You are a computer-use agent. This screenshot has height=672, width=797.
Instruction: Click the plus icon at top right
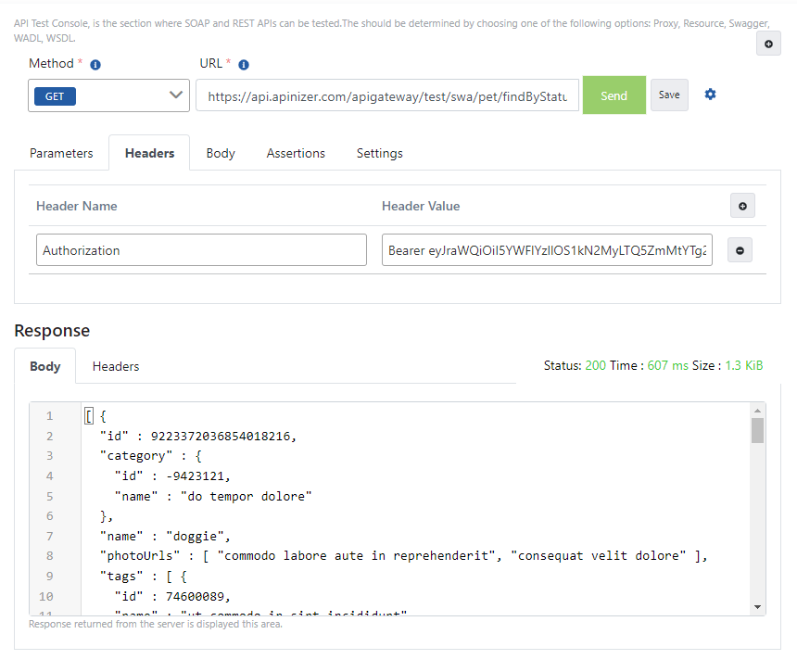pyautogui.click(x=768, y=44)
